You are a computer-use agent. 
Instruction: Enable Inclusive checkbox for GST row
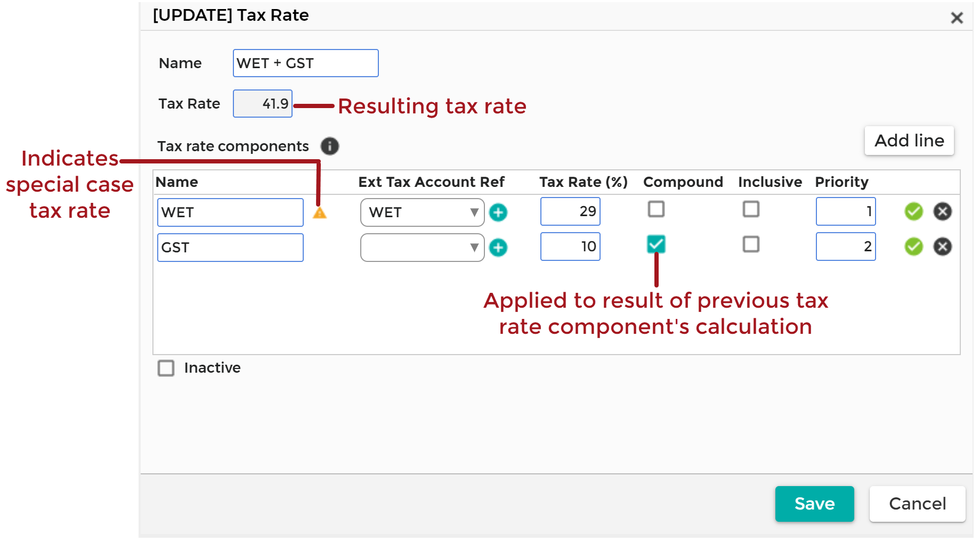click(x=751, y=244)
